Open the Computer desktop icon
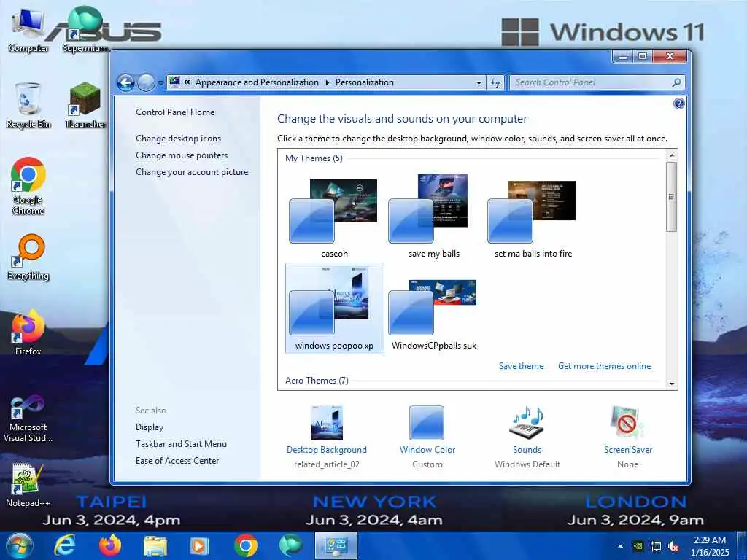This screenshot has height=560, width=747. coord(28,31)
